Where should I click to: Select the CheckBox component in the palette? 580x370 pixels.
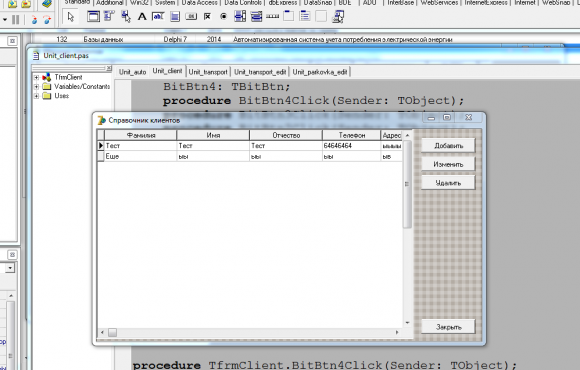(x=207, y=17)
